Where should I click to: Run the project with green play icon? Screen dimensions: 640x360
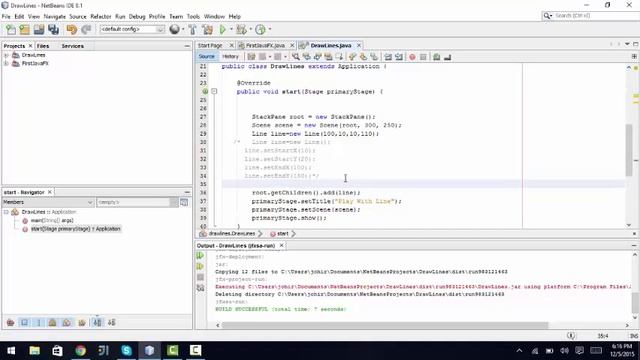pyautogui.click(x=222, y=29)
